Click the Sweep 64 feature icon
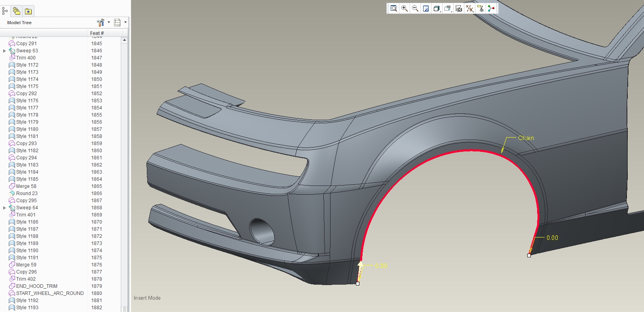This screenshot has width=644, height=312. click(12, 208)
